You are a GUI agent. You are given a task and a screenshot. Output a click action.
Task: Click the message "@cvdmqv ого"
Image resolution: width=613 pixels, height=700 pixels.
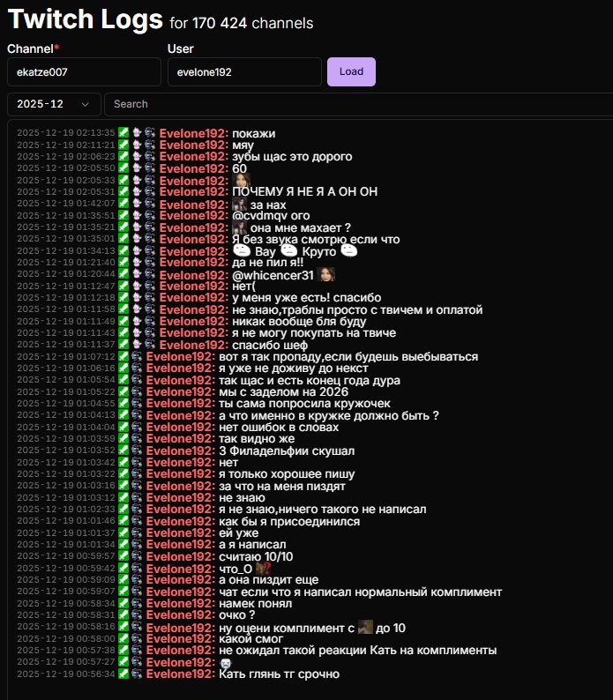click(x=271, y=215)
